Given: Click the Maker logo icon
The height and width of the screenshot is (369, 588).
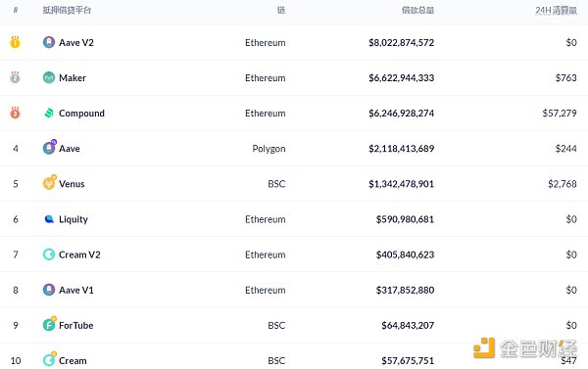Looking at the screenshot, I should click(x=49, y=77).
